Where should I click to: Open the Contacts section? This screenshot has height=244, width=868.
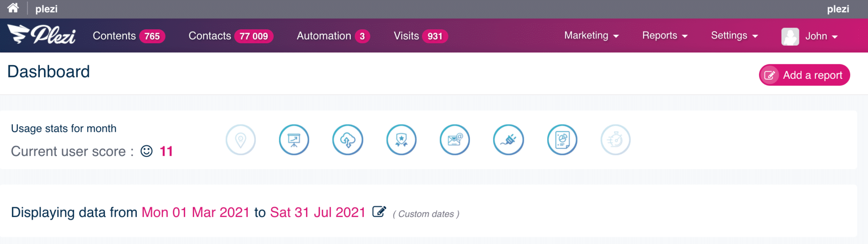pyautogui.click(x=231, y=36)
